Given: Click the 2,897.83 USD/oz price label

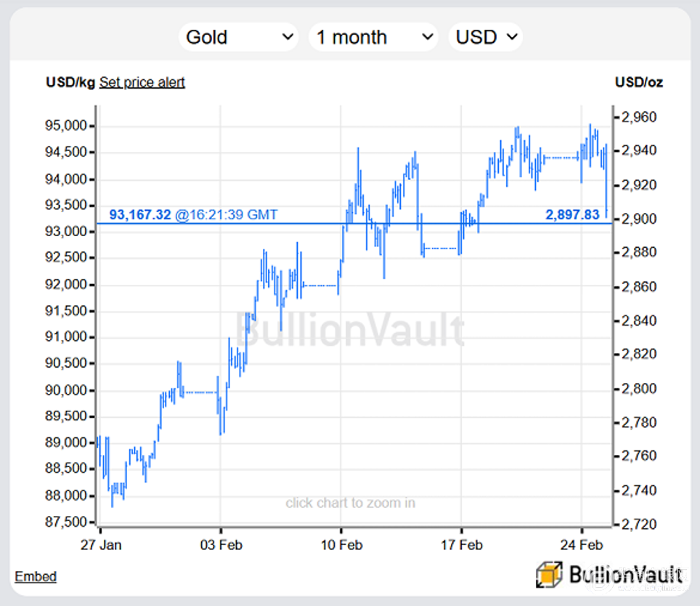Looking at the screenshot, I should 572,215.
